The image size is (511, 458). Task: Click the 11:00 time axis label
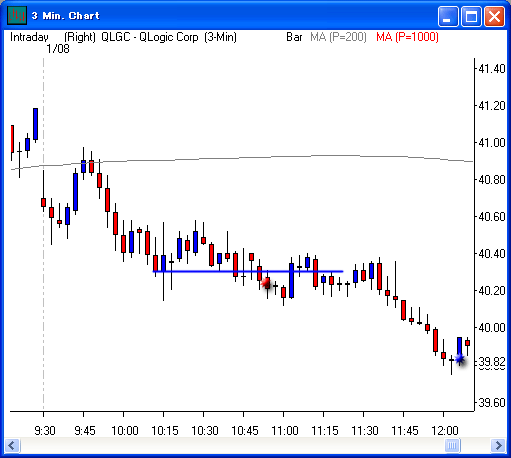click(284, 431)
